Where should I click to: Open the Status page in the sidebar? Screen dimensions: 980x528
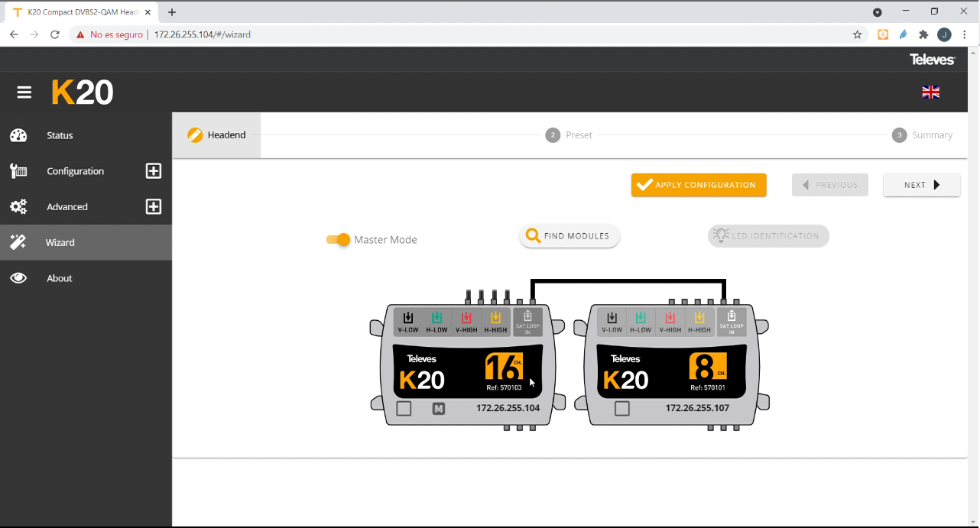[60, 135]
